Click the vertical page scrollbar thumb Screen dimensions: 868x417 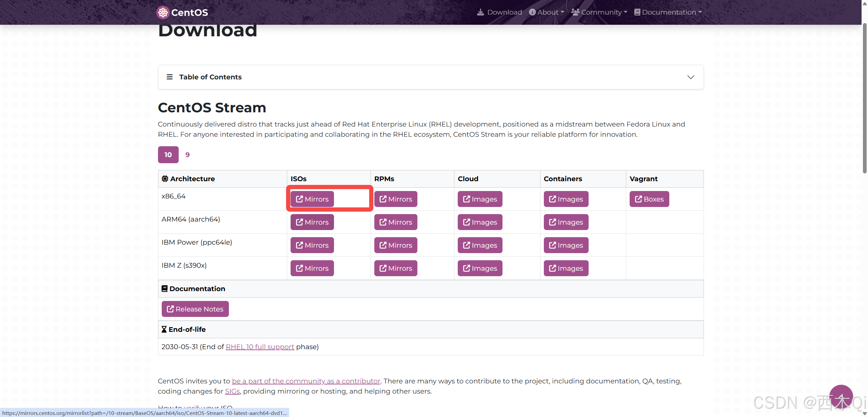pos(865,98)
